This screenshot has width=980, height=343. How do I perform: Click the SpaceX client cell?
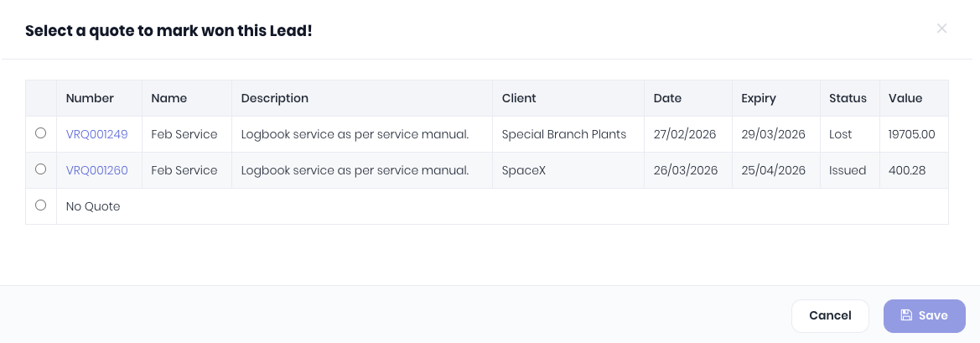[523, 170]
